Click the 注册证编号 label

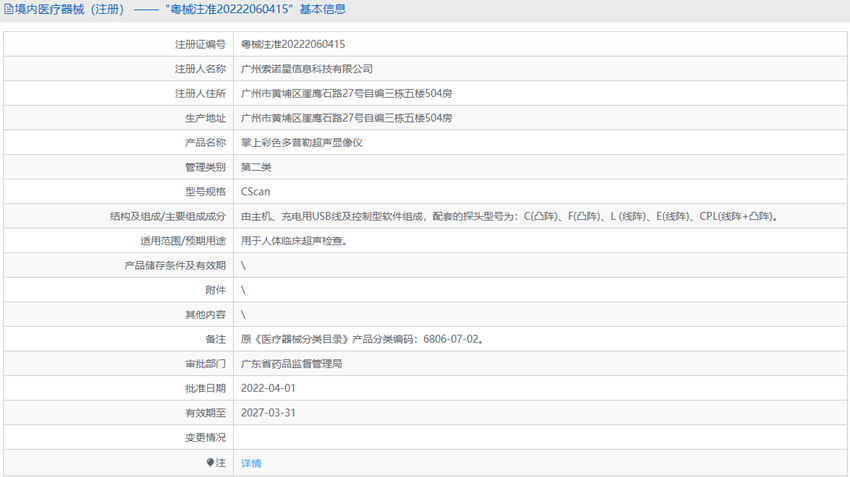pyautogui.click(x=200, y=44)
